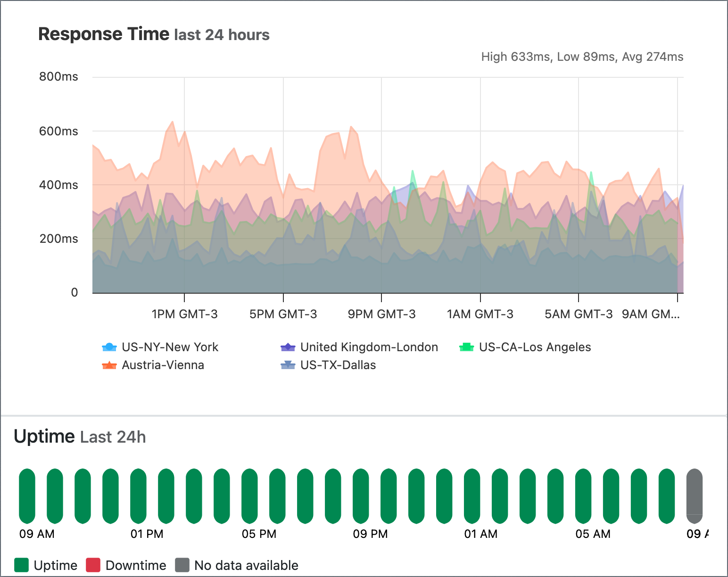728x577 pixels.
Task: Toggle the United Kingdom-London legend marker
Action: [x=288, y=347]
